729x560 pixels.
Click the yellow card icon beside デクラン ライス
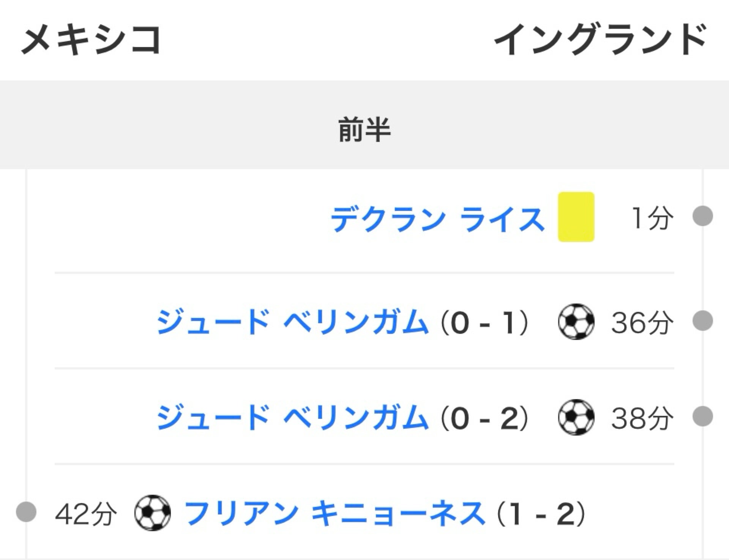click(576, 217)
